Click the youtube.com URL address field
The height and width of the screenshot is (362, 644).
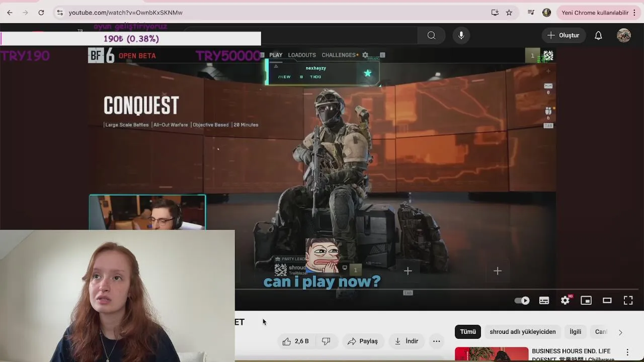pos(126,13)
